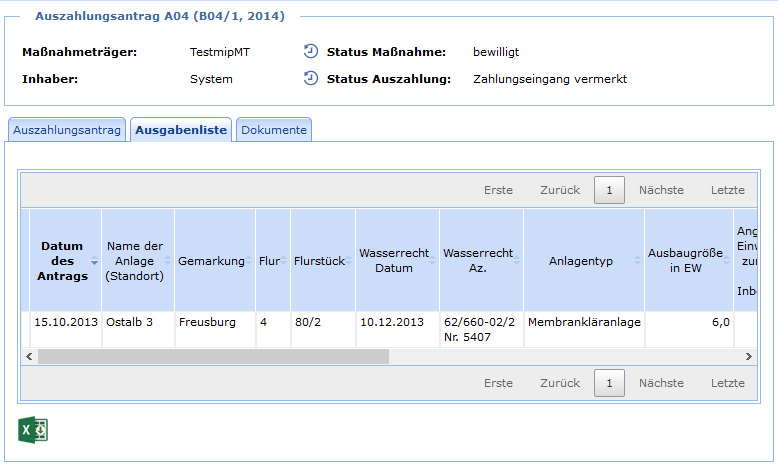Image resolution: width=778 pixels, height=469 pixels.
Task: Select cell 62/660-02/2 Nr. 5407
Action: [481, 330]
